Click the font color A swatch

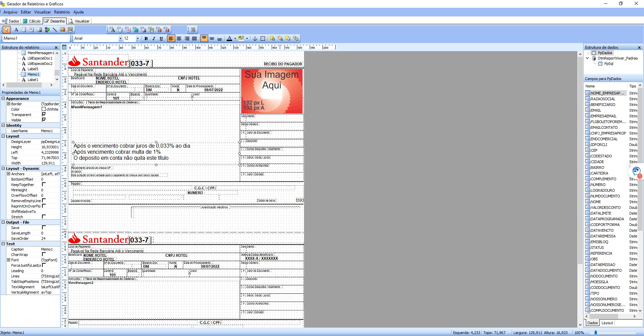(229, 38)
